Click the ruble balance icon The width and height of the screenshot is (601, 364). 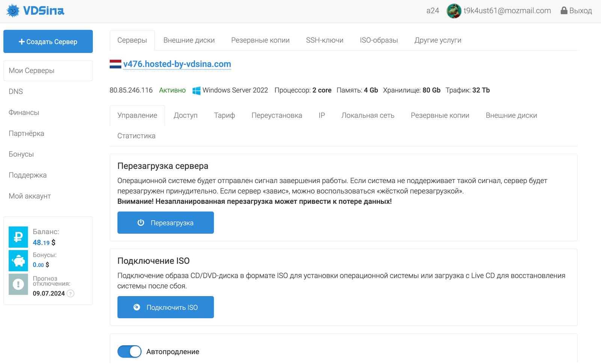click(18, 237)
